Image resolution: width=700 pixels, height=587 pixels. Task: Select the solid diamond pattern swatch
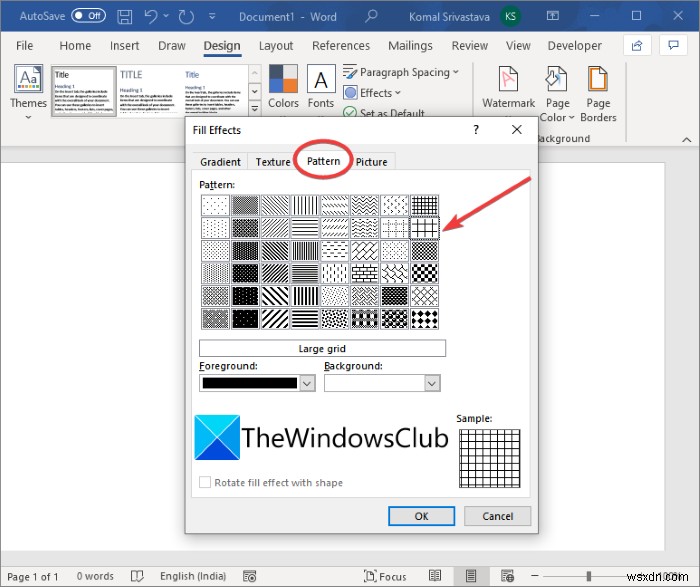click(424, 319)
